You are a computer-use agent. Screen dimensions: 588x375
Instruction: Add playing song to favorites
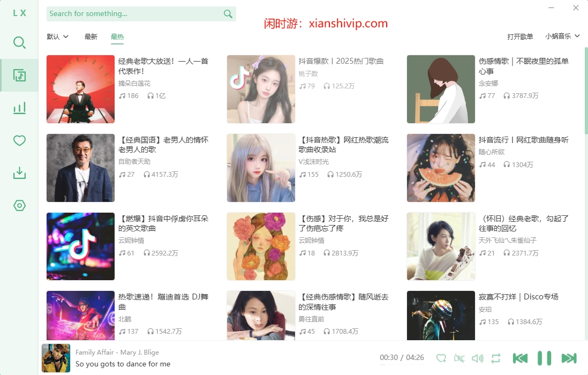441,358
